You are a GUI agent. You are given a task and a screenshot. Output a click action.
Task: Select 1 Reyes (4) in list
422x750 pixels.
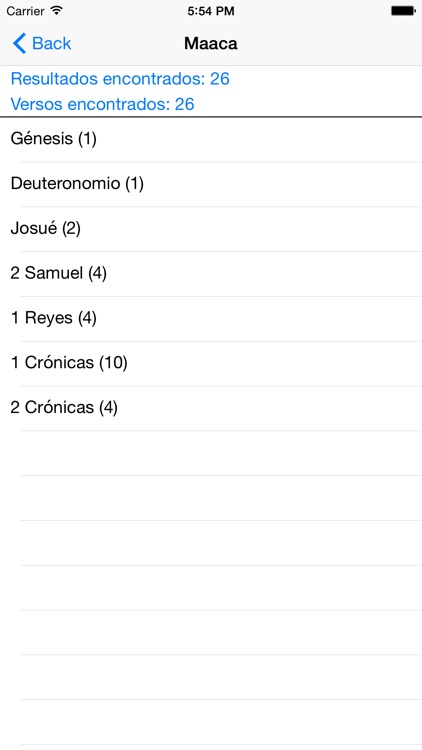pos(211,319)
